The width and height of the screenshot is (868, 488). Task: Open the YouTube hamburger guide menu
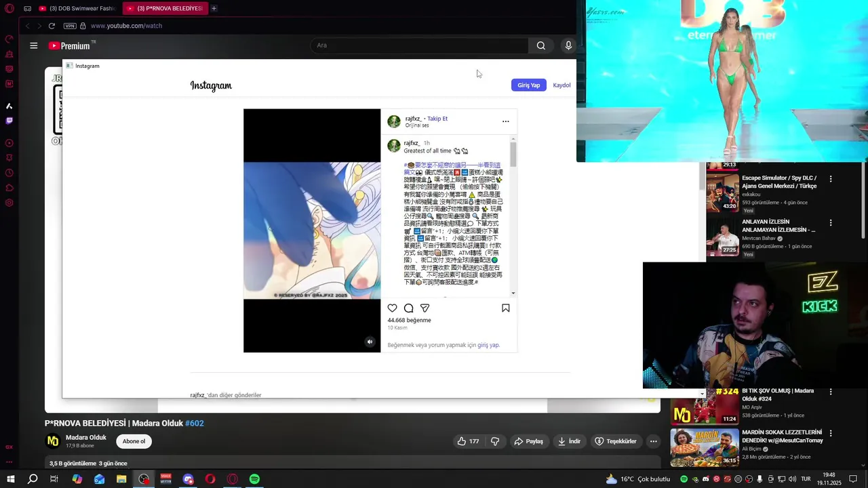[33, 45]
